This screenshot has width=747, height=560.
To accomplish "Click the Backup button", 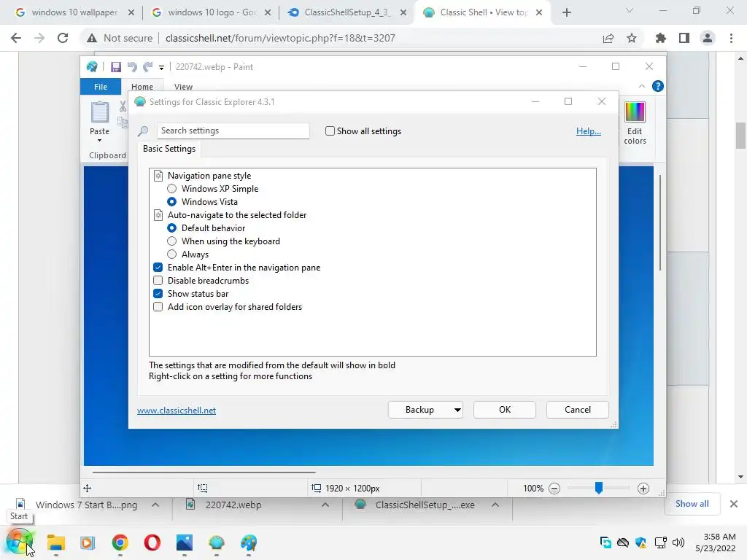I will [x=419, y=410].
